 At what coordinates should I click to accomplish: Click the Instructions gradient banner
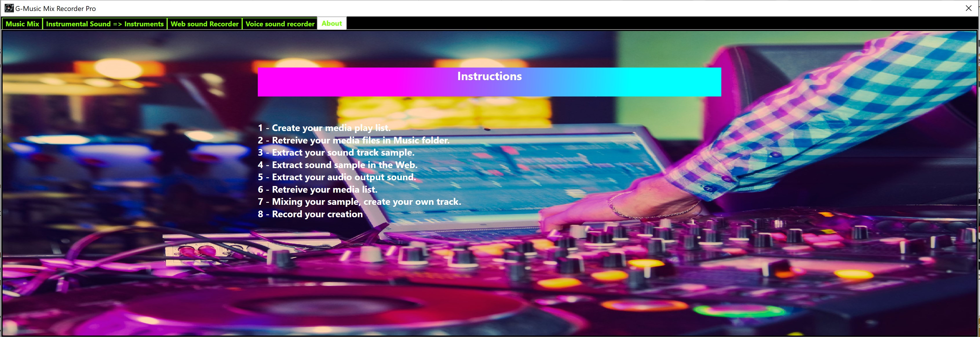point(489,82)
